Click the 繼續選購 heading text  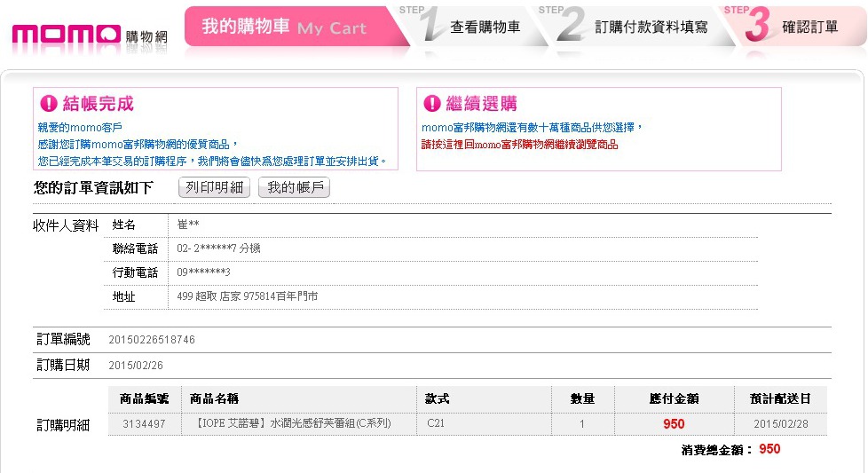pyautogui.click(x=482, y=104)
